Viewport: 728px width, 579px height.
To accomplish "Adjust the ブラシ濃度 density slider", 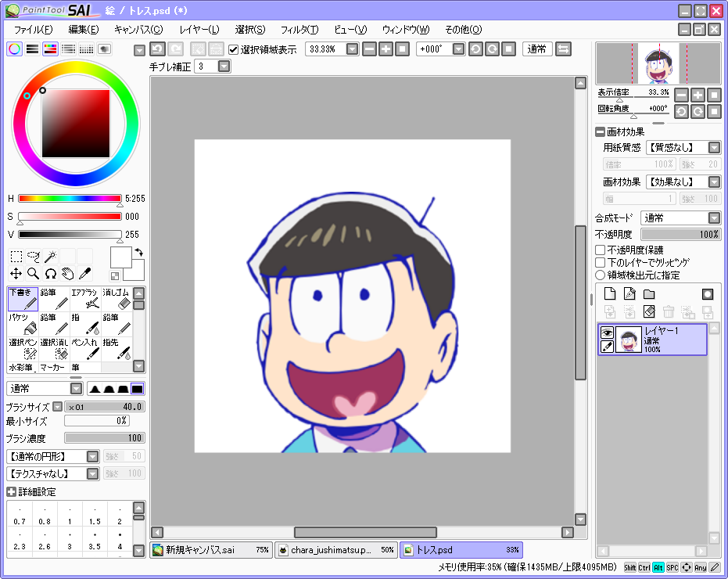I will pyautogui.click(x=105, y=437).
